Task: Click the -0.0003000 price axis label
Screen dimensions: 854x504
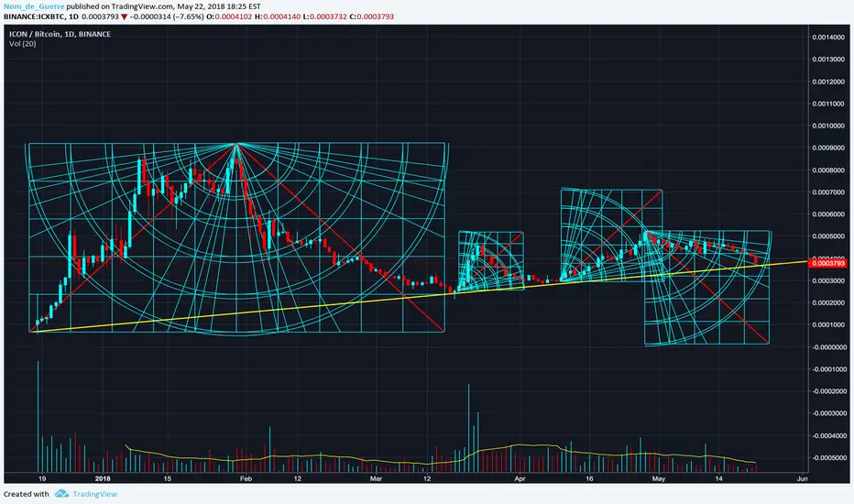Action: point(827,413)
